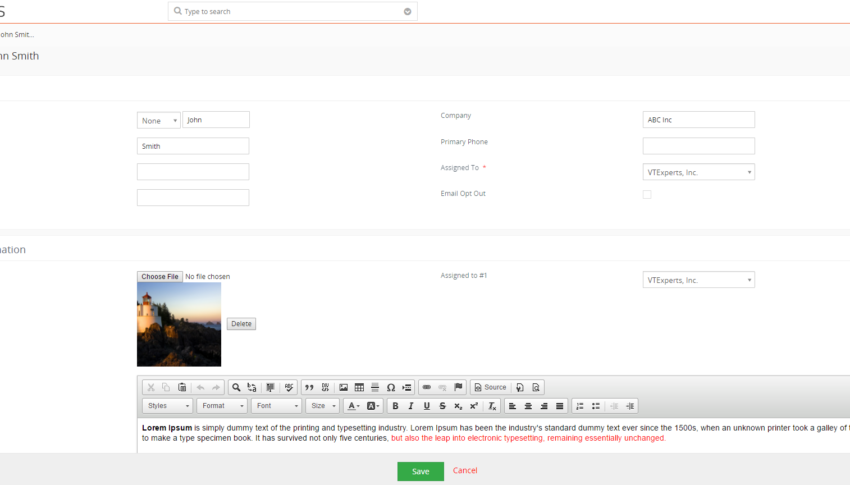Screen dimensions: 850x485
Task: Click the Insert Table icon
Action: (x=359, y=387)
